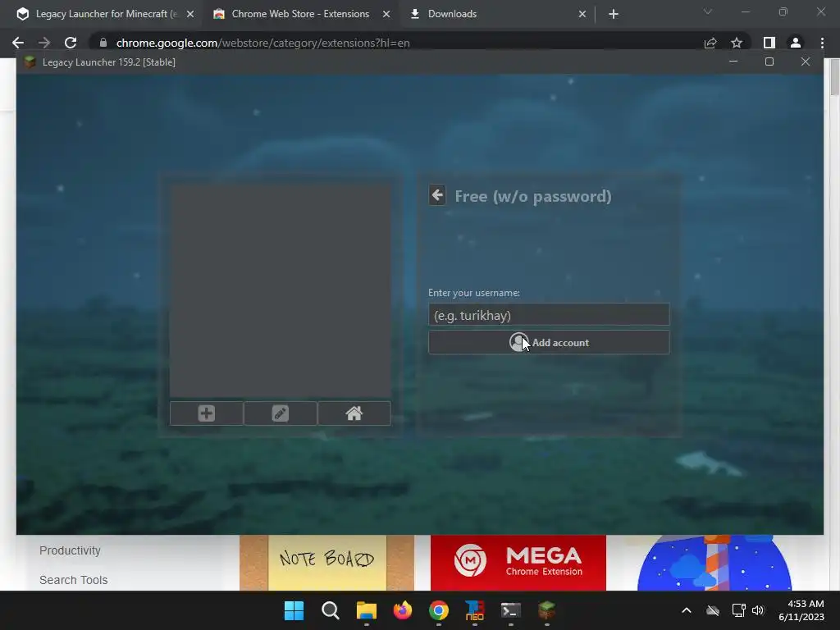Image resolution: width=840 pixels, height=630 pixels.
Task: Click the NEO app taskbar icon
Action: pos(475,610)
